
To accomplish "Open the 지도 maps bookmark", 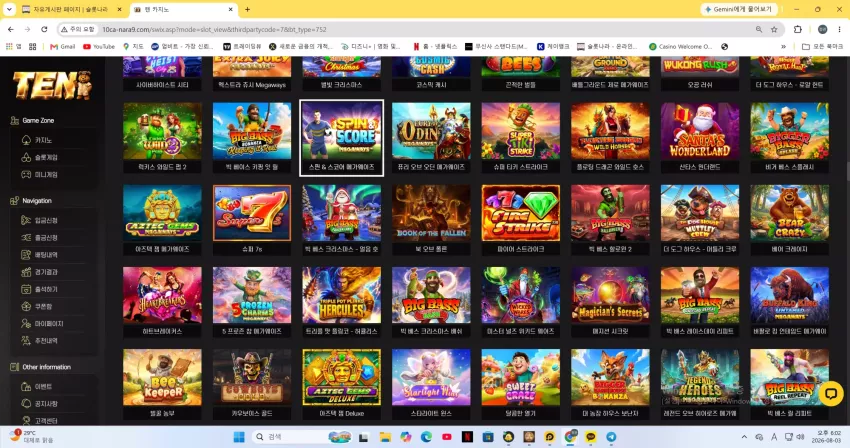I will pyautogui.click(x=133, y=47).
